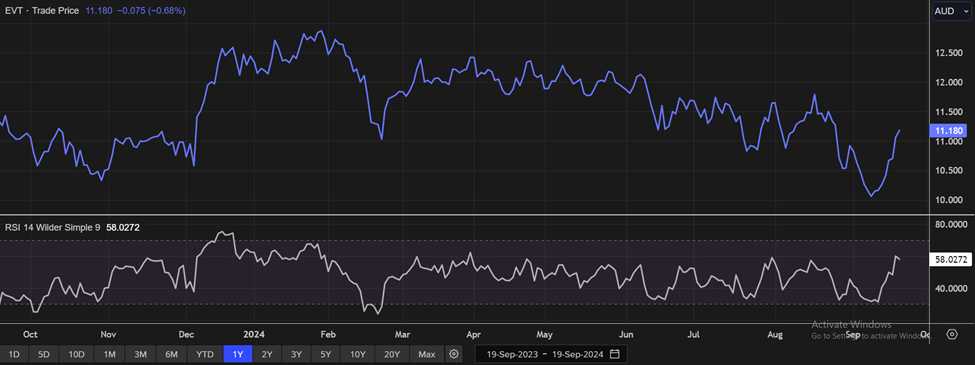
Task: Click the 2024 label on time axis
Action: [x=254, y=335]
